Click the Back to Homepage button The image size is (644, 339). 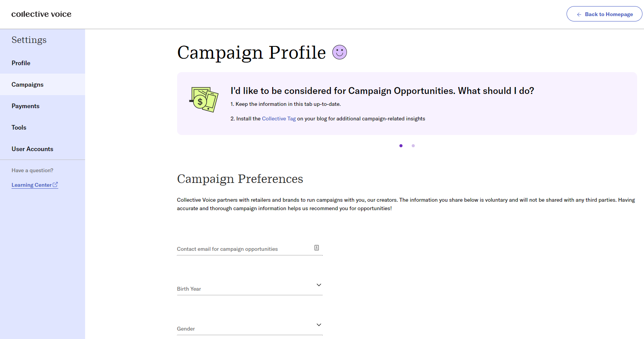coord(604,14)
